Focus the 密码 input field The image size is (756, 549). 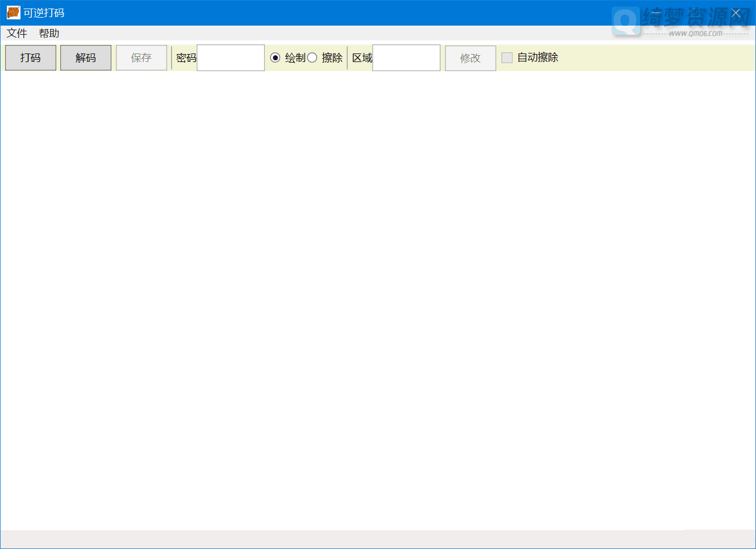tap(231, 57)
